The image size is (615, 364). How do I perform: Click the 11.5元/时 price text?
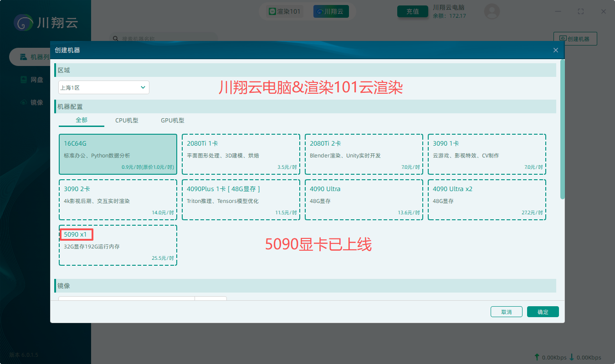pyautogui.click(x=286, y=213)
